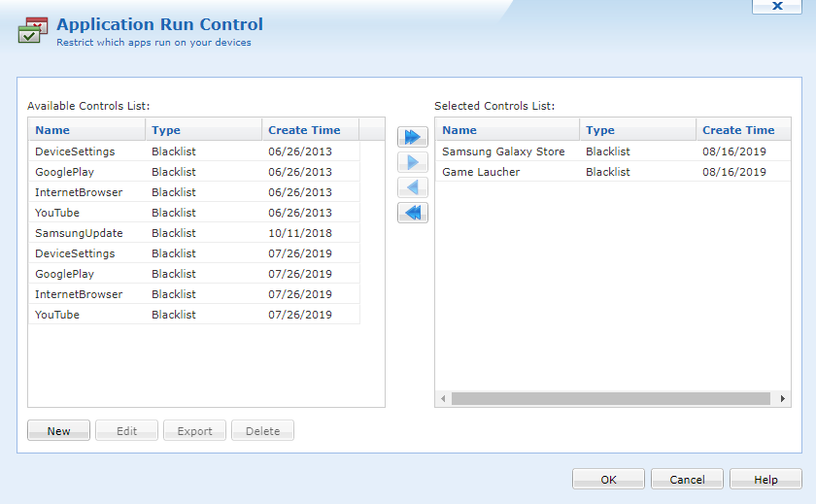The height and width of the screenshot is (504, 816).
Task: Click the single left arrow remove icon
Action: pos(413,187)
